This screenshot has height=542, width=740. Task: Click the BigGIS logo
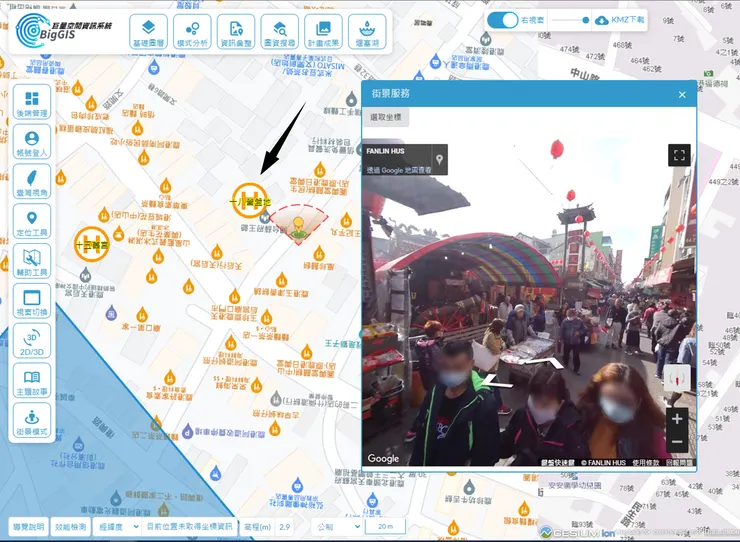click(62, 31)
